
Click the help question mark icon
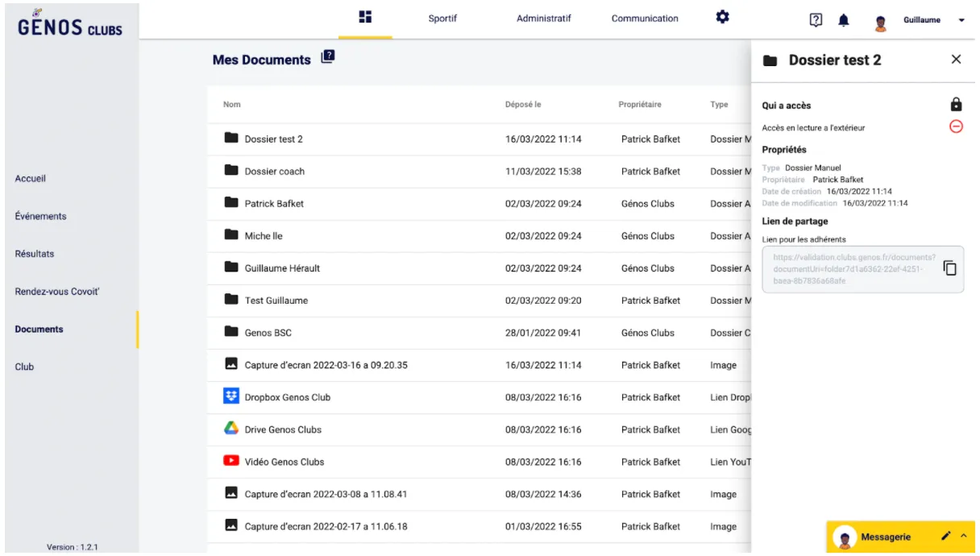point(816,20)
